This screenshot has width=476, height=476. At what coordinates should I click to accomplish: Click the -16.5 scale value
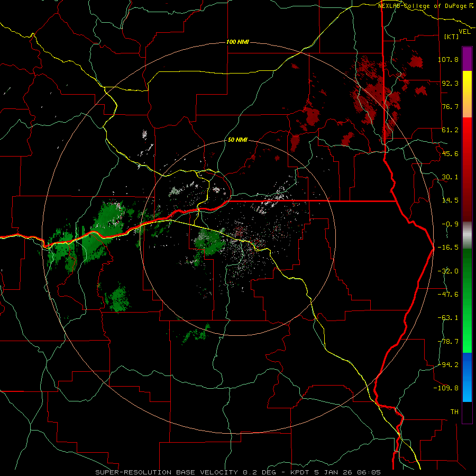[448, 248]
